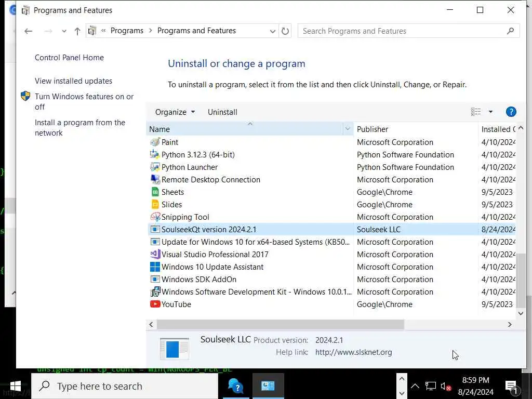Image resolution: width=532 pixels, height=399 pixels.
Task: Click the red YouTube icon
Action: 155,304
